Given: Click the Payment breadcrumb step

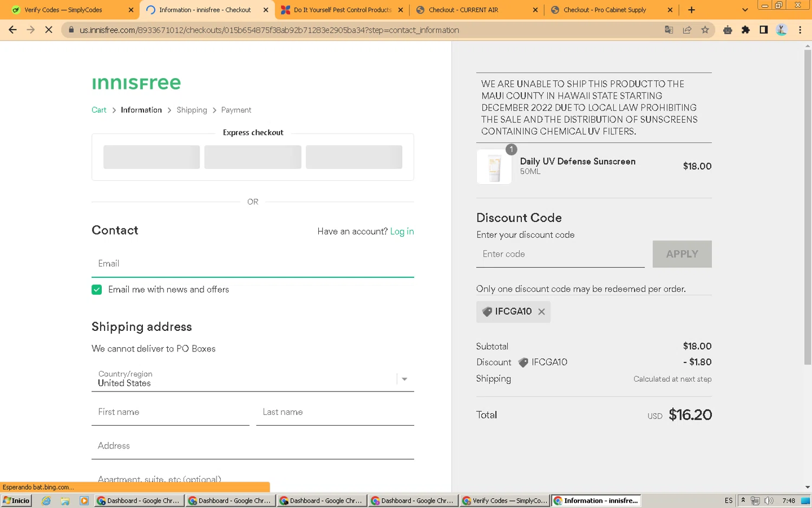Looking at the screenshot, I should (x=236, y=110).
